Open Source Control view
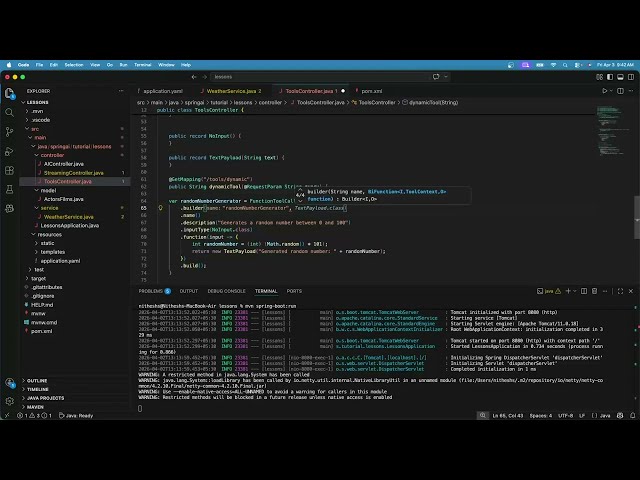The width and height of the screenshot is (640, 480). tap(9, 132)
